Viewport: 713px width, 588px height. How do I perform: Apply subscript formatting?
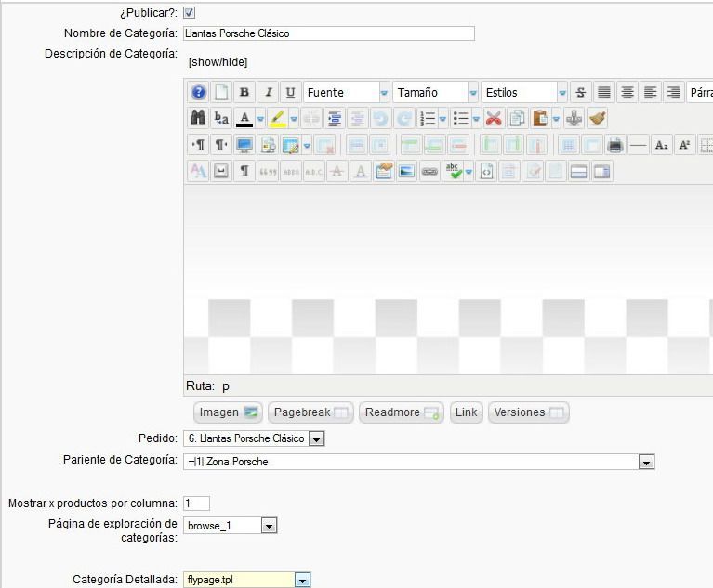coord(662,146)
